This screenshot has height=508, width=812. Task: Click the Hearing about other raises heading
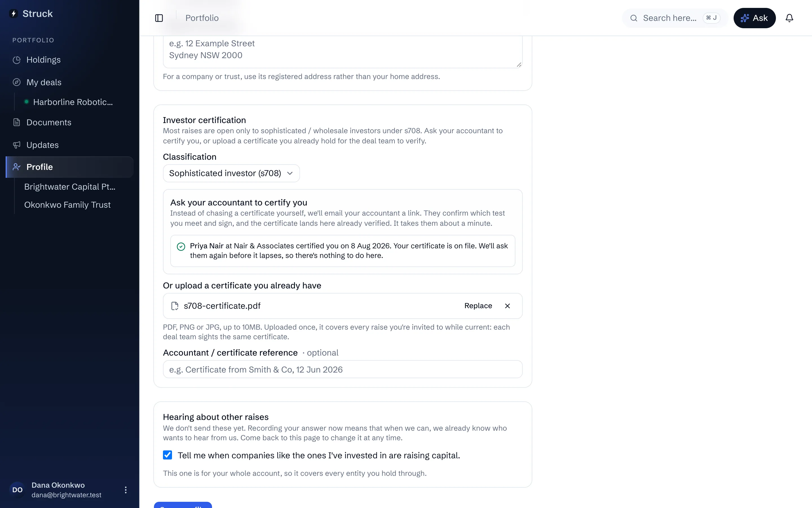click(216, 417)
